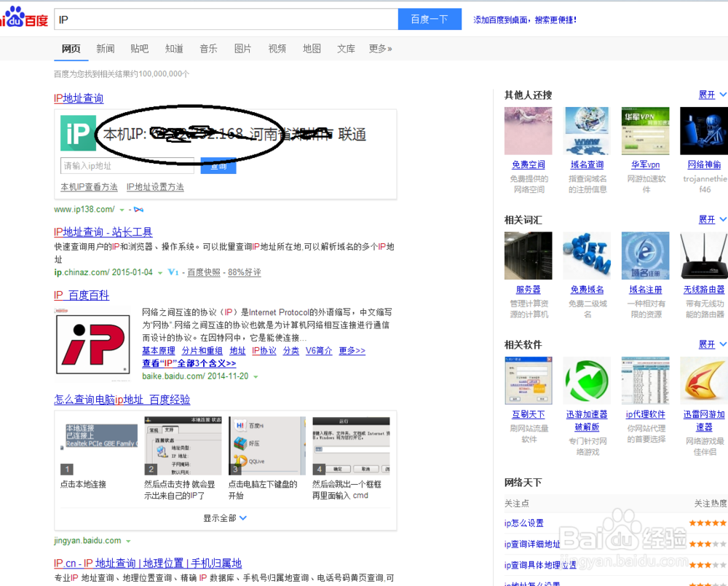Switch to the 视频 tab
Viewport: 728px width, 586px height.
pos(277,48)
